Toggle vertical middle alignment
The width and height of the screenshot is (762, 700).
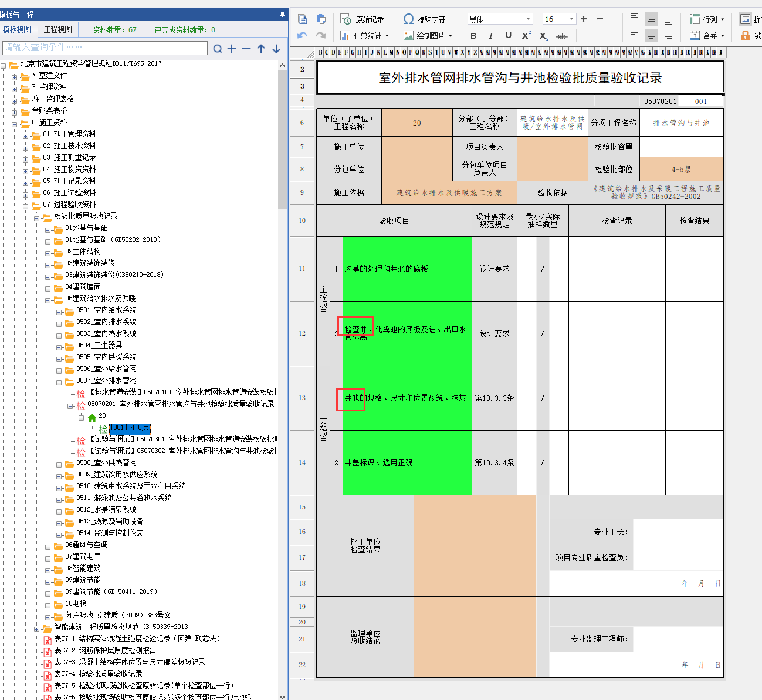[x=651, y=19]
